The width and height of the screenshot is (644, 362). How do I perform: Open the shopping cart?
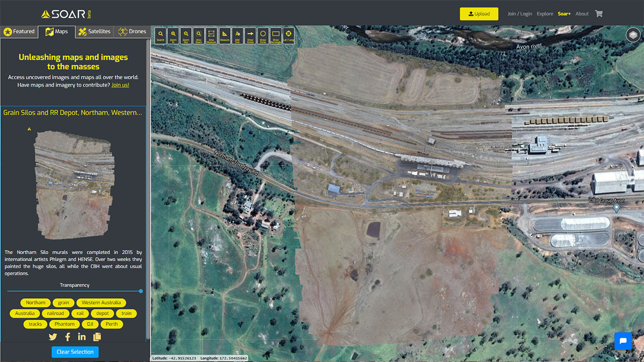tap(599, 14)
